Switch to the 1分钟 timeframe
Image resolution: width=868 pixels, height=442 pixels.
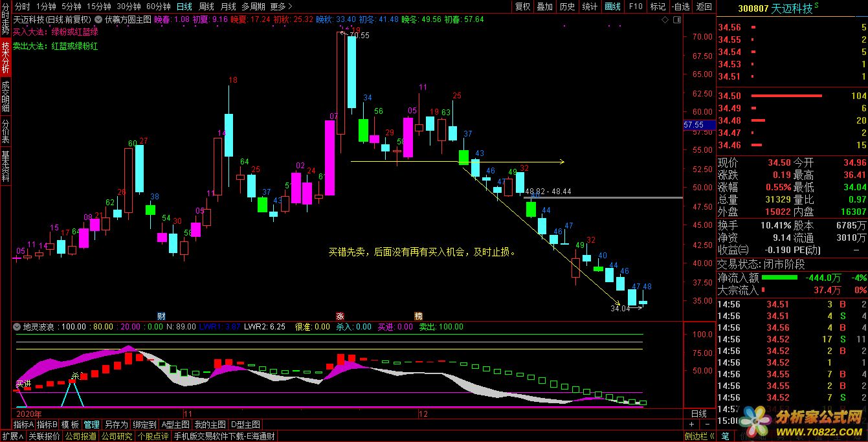click(47, 6)
